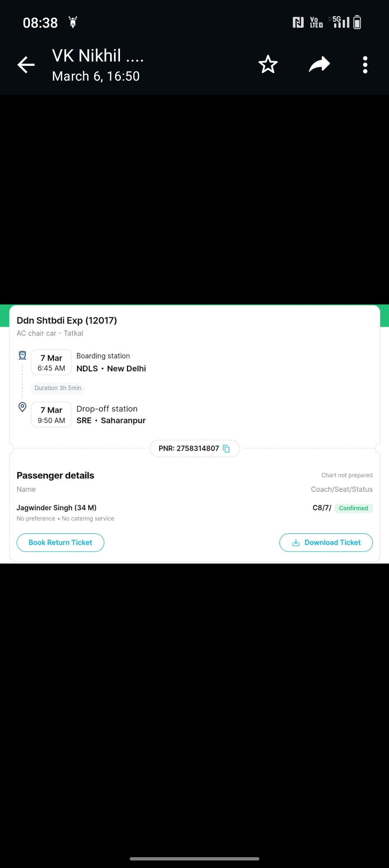Tap the download arrow icon
The image size is (389, 868).
[296, 542]
